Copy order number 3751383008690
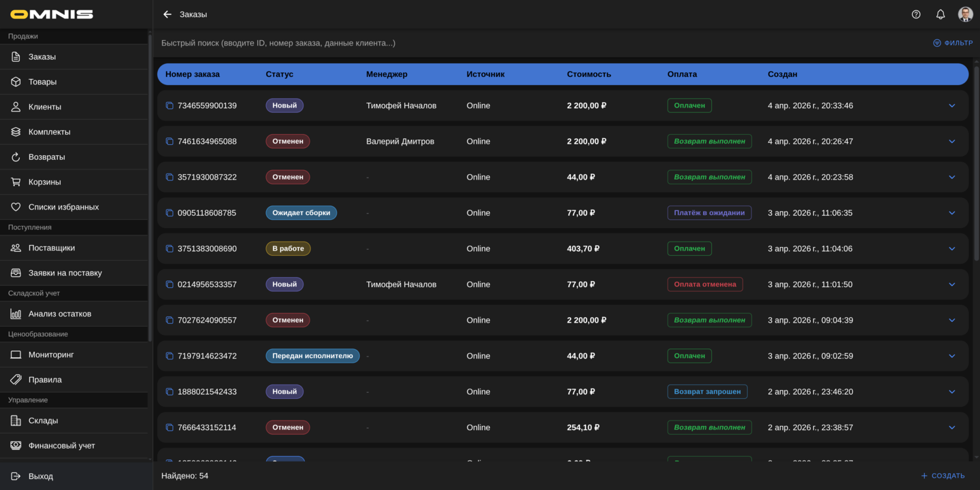 point(169,248)
